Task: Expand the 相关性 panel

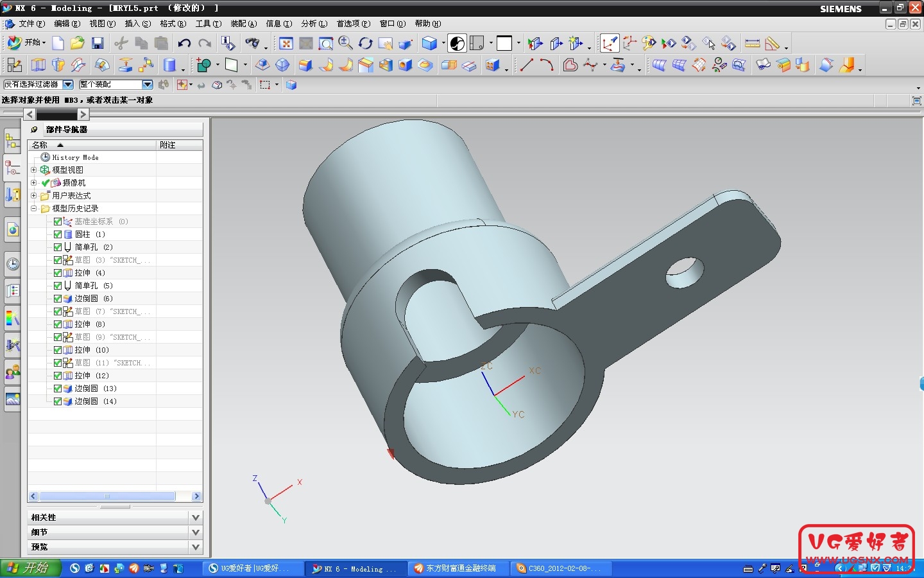Action: tap(196, 517)
